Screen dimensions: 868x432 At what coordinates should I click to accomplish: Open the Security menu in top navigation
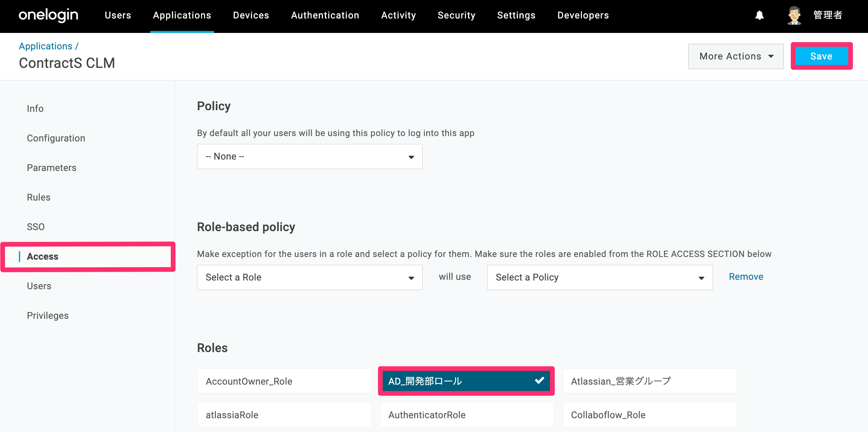pyautogui.click(x=456, y=15)
